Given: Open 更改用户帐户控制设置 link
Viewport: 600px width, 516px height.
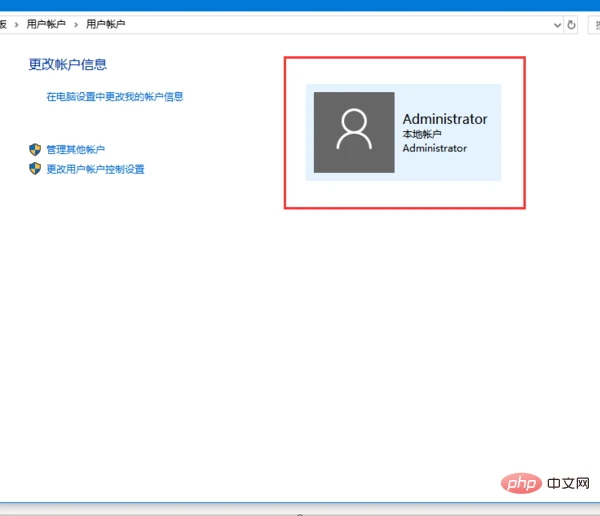Looking at the screenshot, I should coord(95,169).
